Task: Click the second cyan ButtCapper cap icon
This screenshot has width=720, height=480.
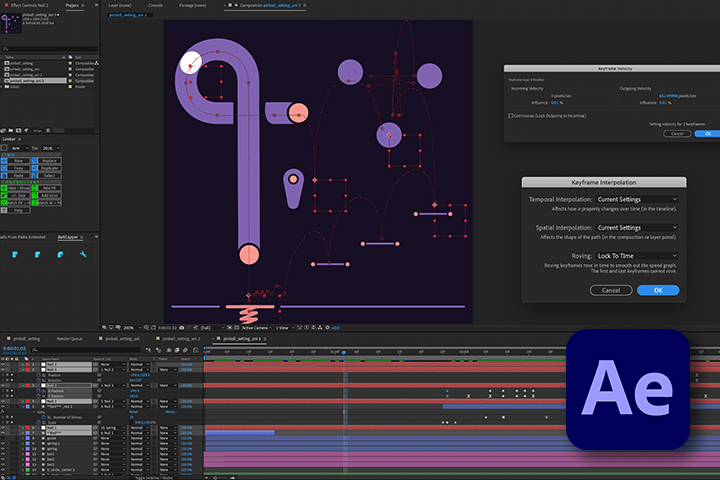Action: coord(38,254)
